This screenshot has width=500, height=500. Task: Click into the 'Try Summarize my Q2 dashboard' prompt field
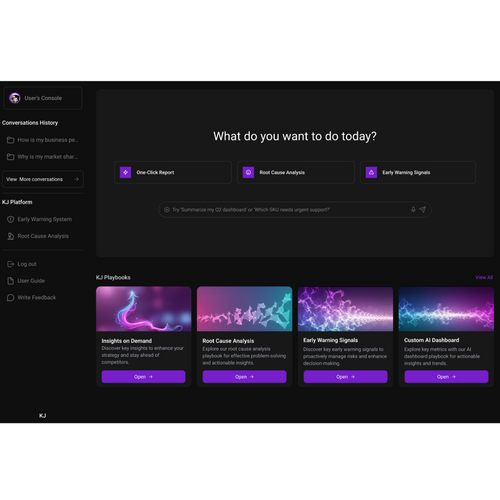click(x=295, y=210)
